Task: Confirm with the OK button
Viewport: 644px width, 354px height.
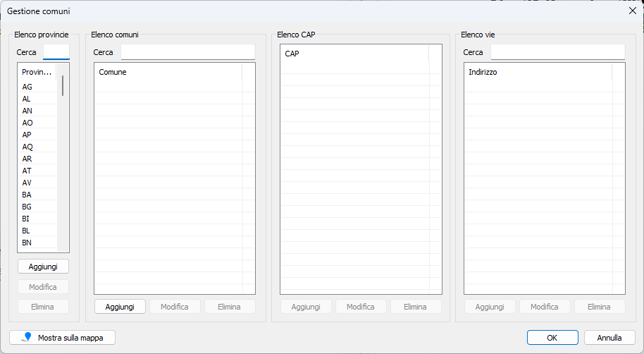Action: (552, 338)
